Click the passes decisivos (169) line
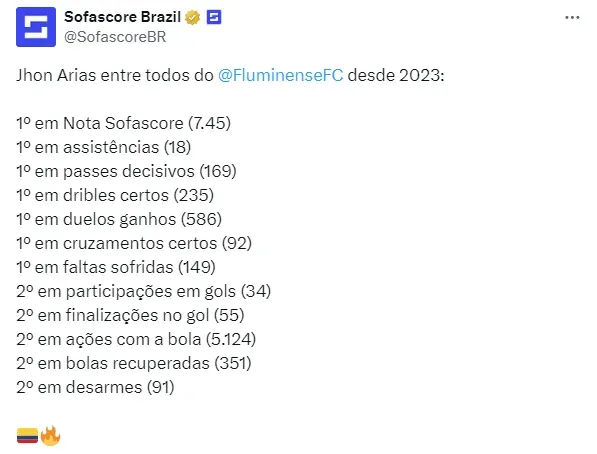This screenshot has height=454, width=597. [126, 171]
